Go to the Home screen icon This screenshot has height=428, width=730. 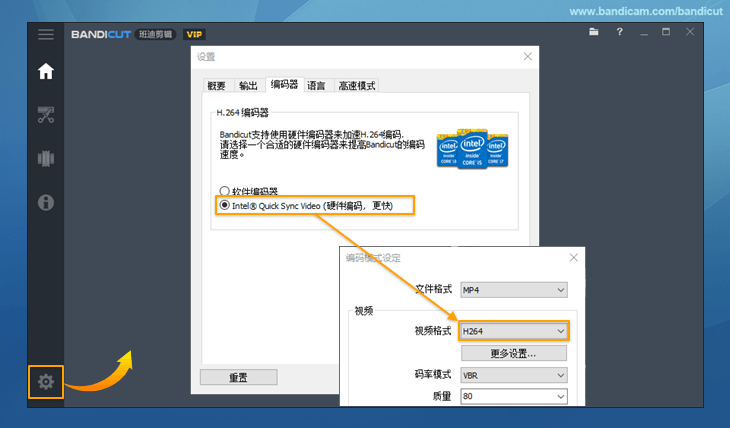[46, 71]
